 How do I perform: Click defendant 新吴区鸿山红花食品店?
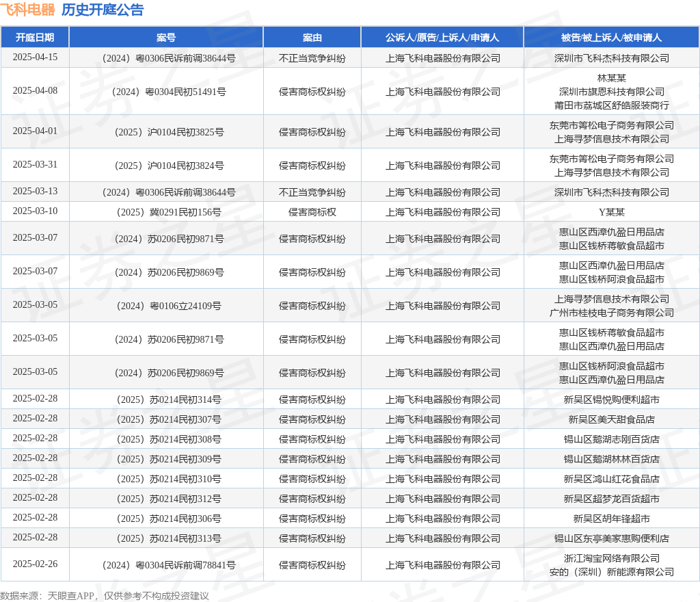point(611,479)
